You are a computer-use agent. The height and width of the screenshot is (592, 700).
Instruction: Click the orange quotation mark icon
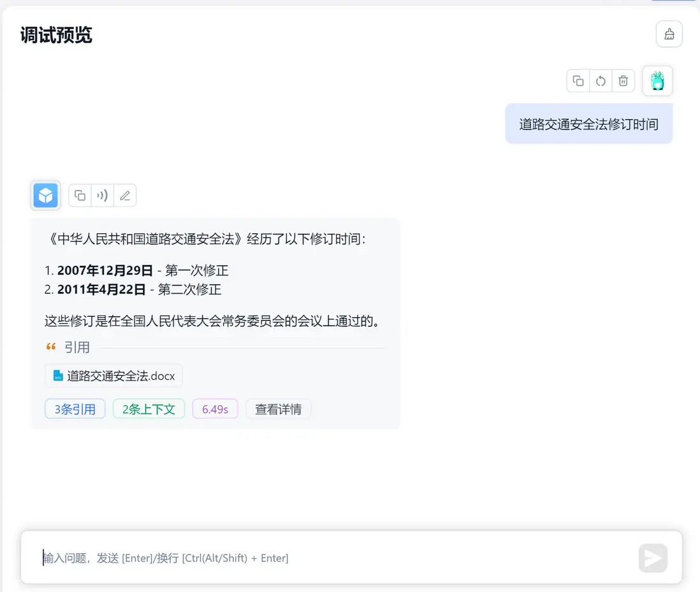tap(52, 346)
